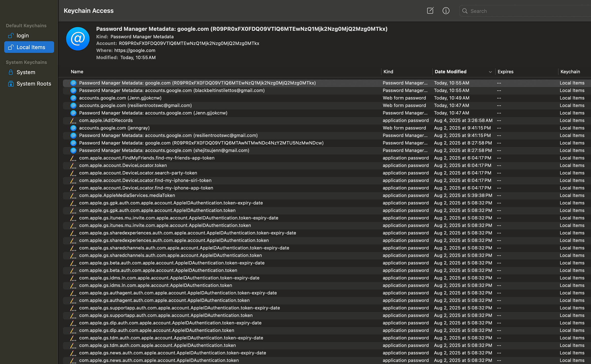Toggle Date Modified sort order chevron

pos(490,72)
